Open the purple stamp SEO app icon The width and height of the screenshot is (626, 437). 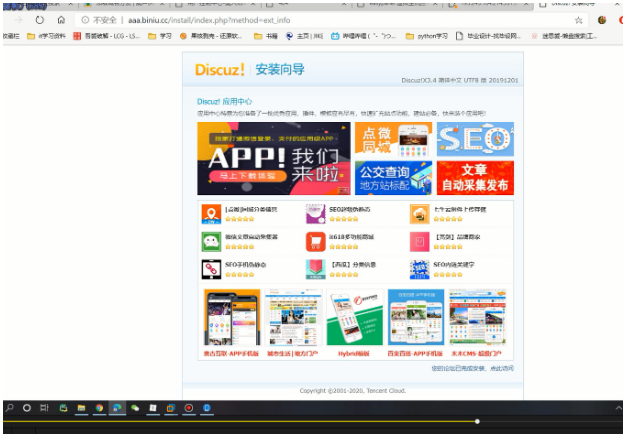tap(315, 214)
